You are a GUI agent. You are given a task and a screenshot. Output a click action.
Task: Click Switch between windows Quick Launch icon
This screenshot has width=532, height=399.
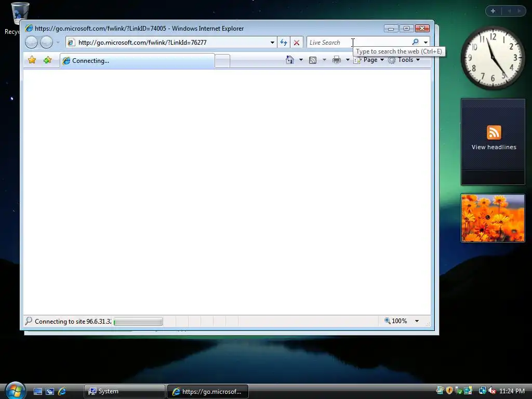point(50,391)
